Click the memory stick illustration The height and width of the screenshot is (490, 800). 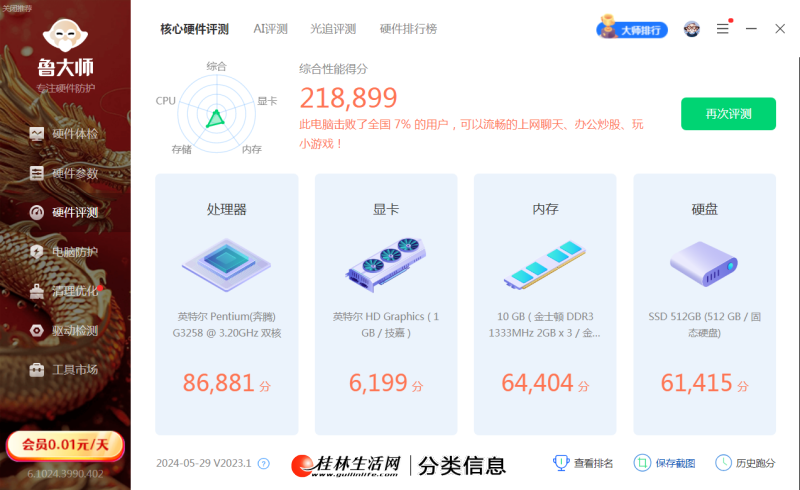point(545,265)
